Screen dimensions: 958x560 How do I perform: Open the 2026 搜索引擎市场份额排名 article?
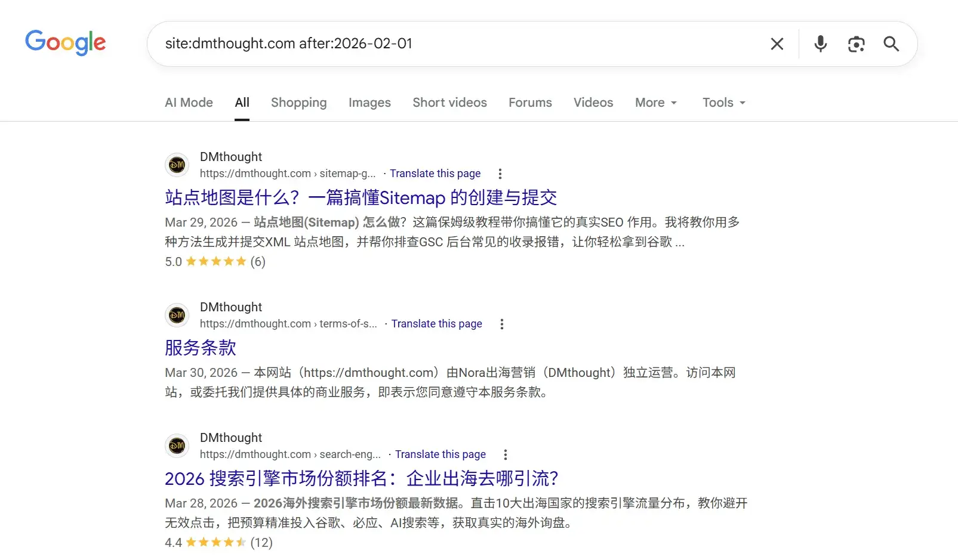point(361,478)
